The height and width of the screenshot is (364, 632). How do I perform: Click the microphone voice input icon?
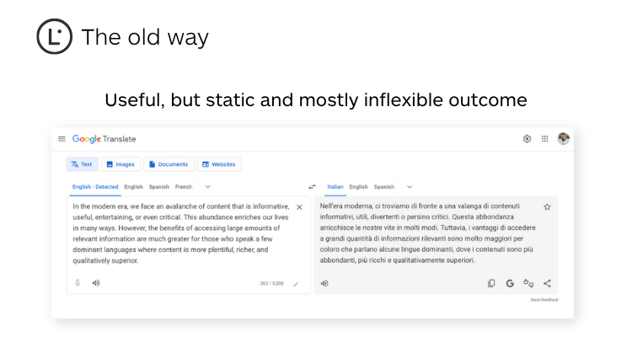[78, 283]
